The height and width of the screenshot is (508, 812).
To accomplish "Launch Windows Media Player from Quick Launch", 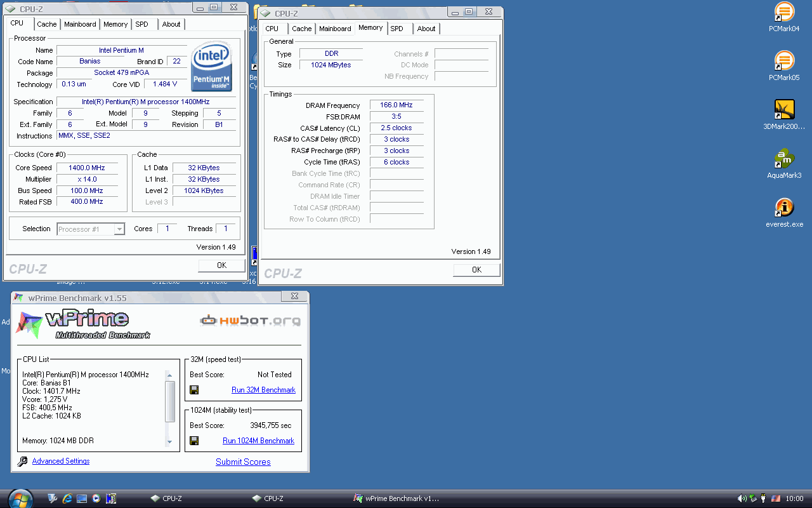I will (96, 499).
